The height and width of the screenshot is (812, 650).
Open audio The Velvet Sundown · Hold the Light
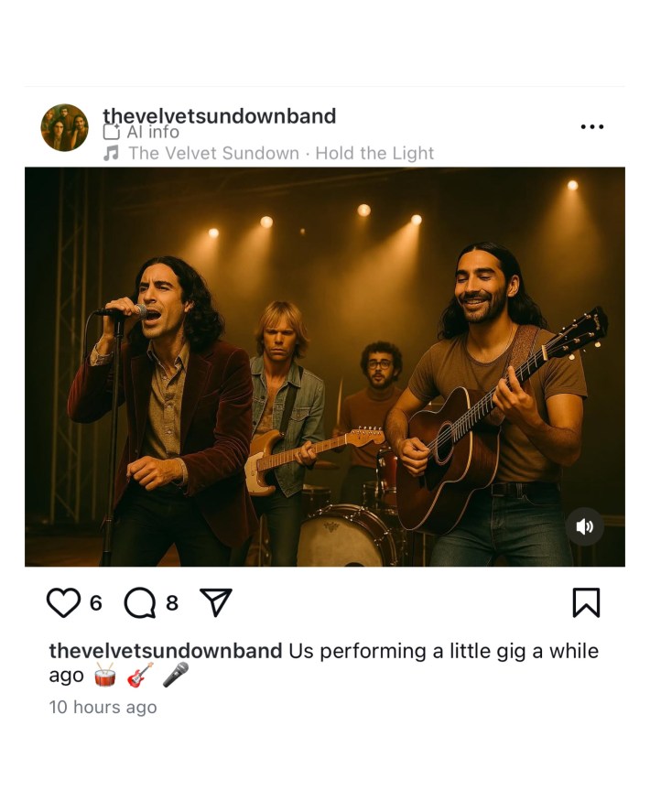coord(281,153)
